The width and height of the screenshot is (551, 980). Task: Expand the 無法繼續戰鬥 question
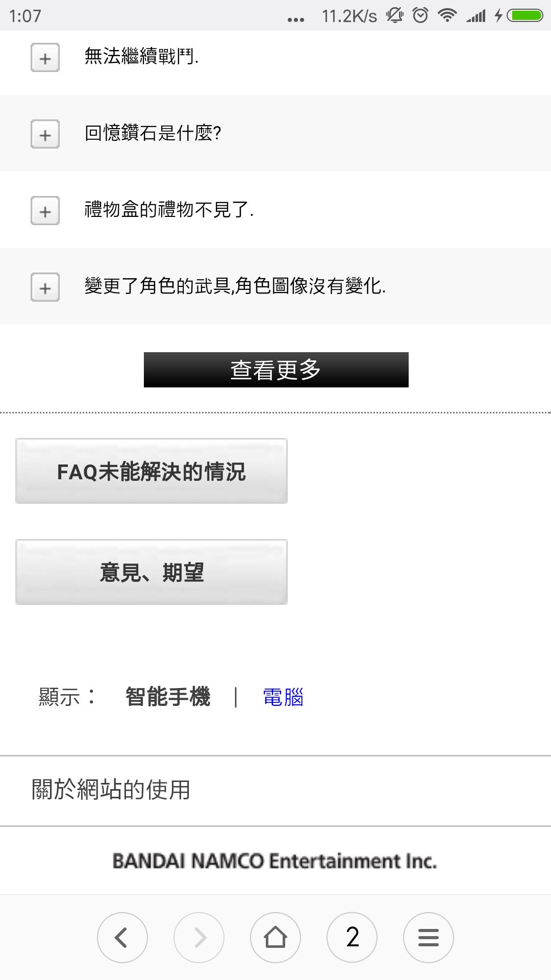pyautogui.click(x=45, y=58)
